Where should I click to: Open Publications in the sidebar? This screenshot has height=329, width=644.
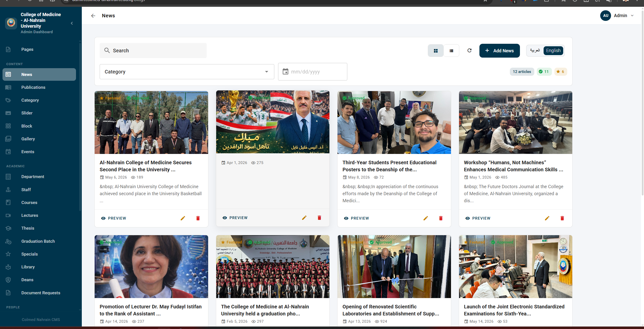[39, 87]
